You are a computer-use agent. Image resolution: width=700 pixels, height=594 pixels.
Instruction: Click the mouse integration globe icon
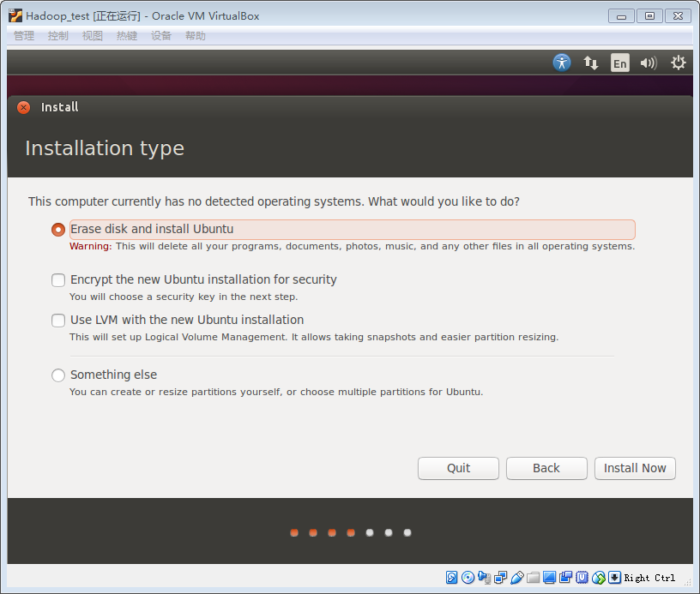[599, 578]
